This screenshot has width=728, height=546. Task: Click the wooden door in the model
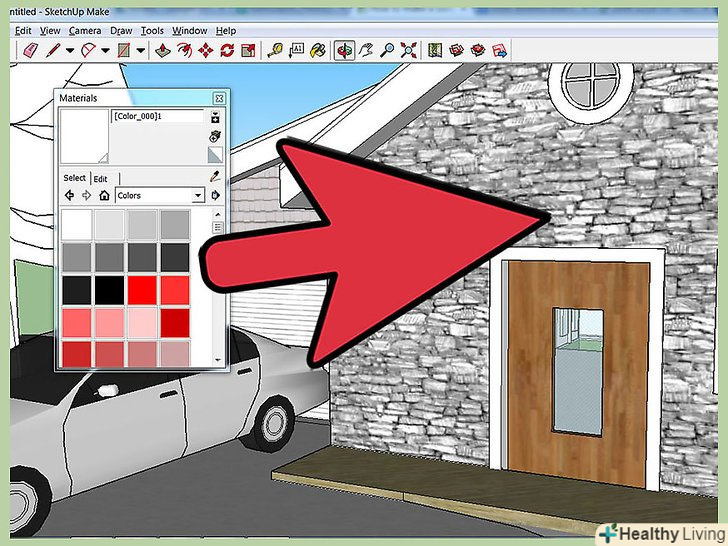[x=578, y=374]
